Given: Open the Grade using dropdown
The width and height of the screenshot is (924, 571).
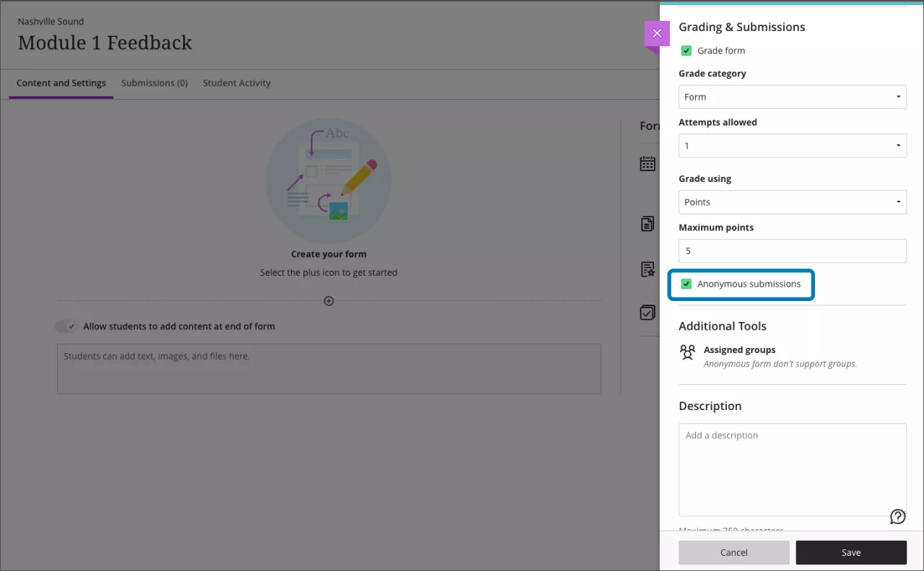Looking at the screenshot, I should pyautogui.click(x=792, y=201).
